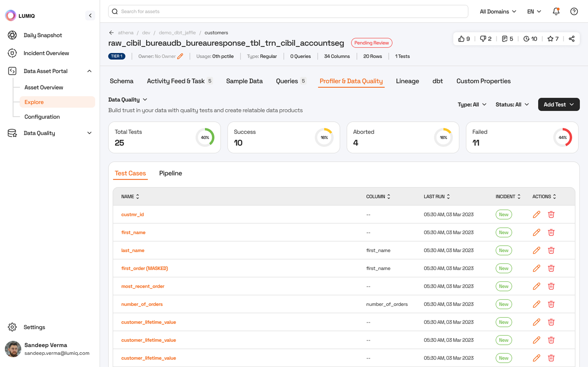The height and width of the screenshot is (367, 588).
Task: Switch to the Lineage tab
Action: (407, 81)
